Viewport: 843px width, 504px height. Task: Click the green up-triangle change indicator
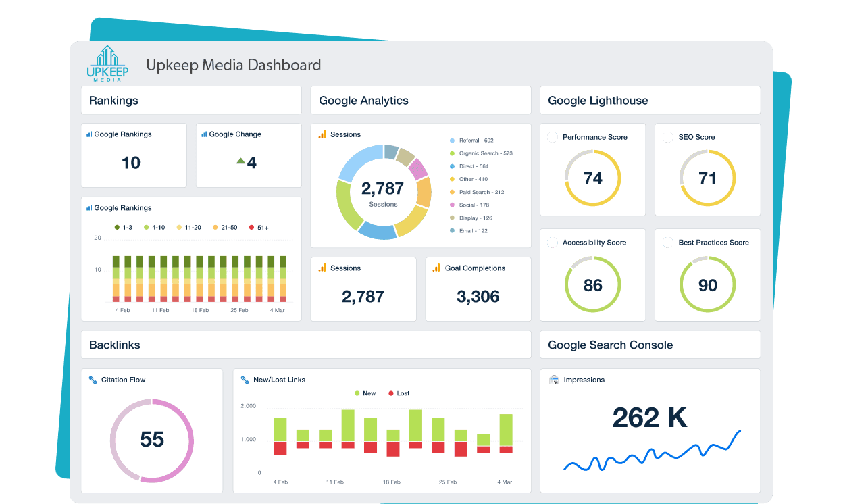coord(240,161)
